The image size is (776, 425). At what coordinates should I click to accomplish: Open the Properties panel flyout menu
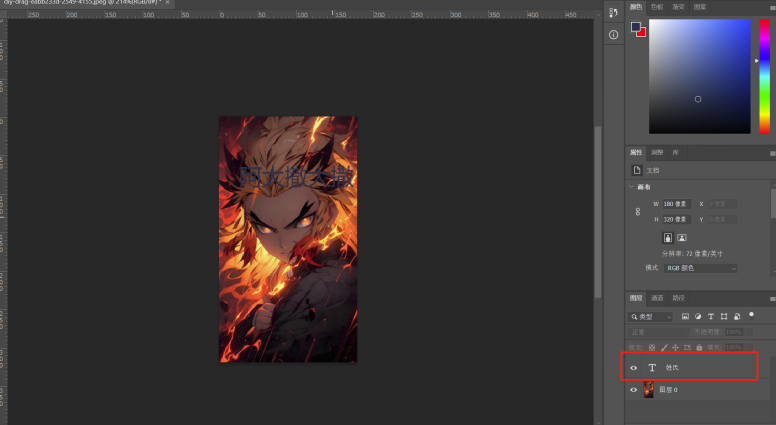coord(772,153)
